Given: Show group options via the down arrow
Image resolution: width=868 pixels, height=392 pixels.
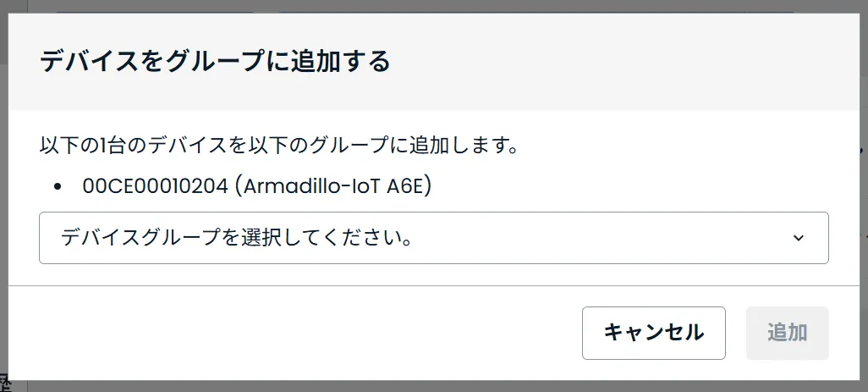Looking at the screenshot, I should pyautogui.click(x=798, y=238).
